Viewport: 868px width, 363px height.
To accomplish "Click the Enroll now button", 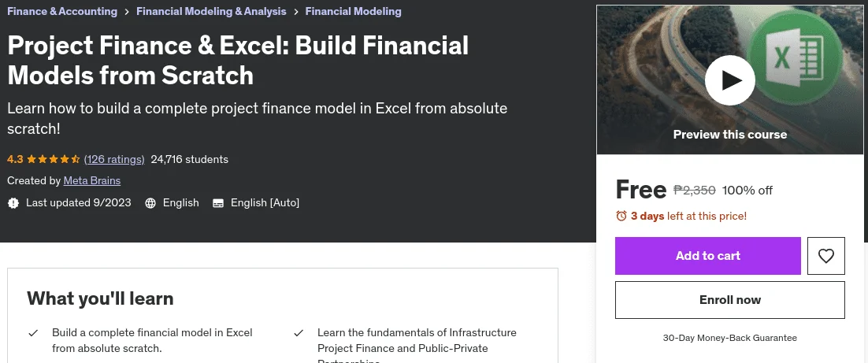I will pyautogui.click(x=730, y=300).
